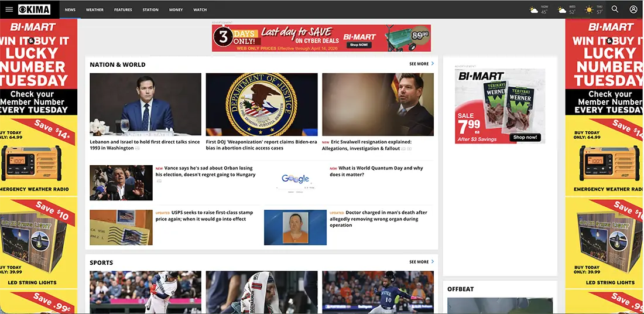Open the search magnifier icon
Image resolution: width=644 pixels, height=314 pixels.
click(x=615, y=9)
